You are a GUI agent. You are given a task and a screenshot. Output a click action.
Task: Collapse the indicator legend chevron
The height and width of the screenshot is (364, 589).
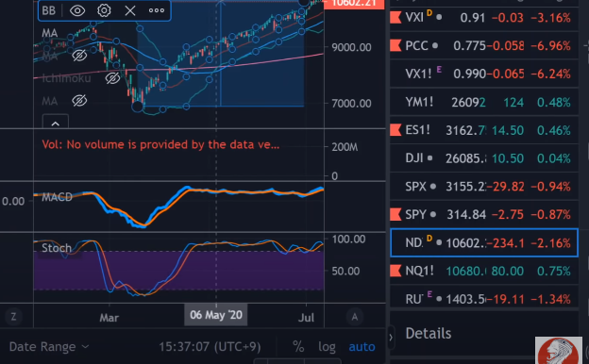pyautogui.click(x=55, y=123)
